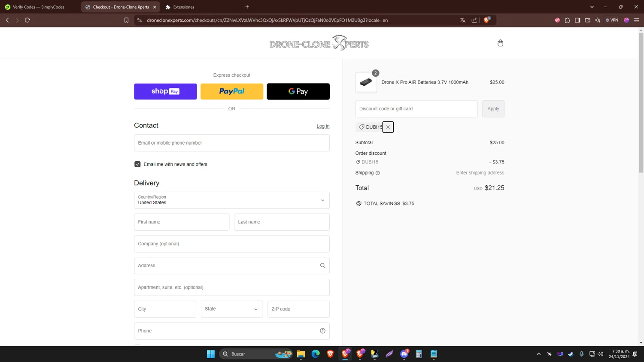
Task: Pay with PayPal button
Action: [232, 91]
